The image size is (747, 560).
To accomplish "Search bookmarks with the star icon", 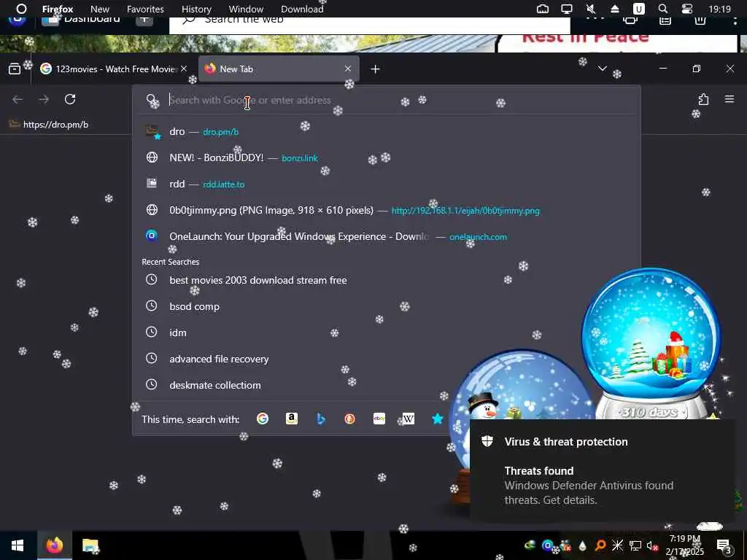I will [x=438, y=419].
